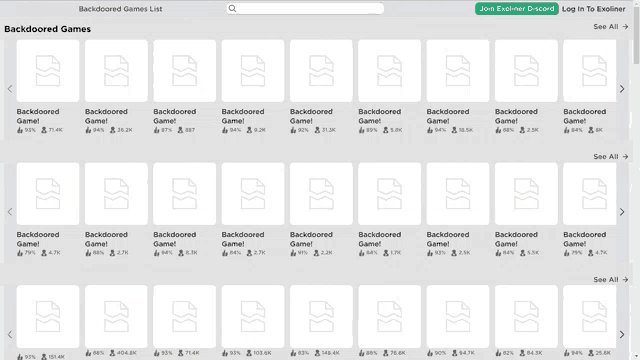This screenshot has width=640, height=360.
Task: Click left arrow of row containing 404.8K game
Action: pos(10,335)
